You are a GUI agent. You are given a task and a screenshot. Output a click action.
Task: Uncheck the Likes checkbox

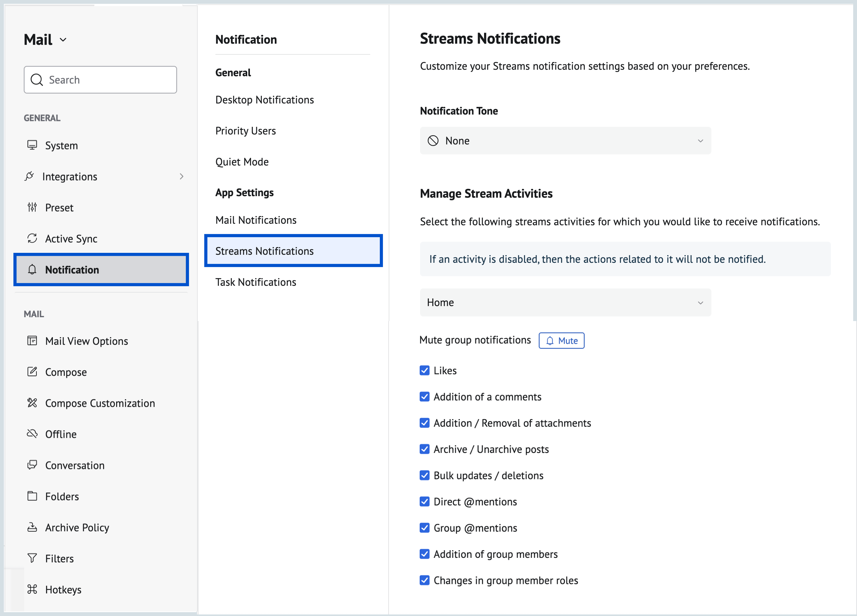(425, 370)
